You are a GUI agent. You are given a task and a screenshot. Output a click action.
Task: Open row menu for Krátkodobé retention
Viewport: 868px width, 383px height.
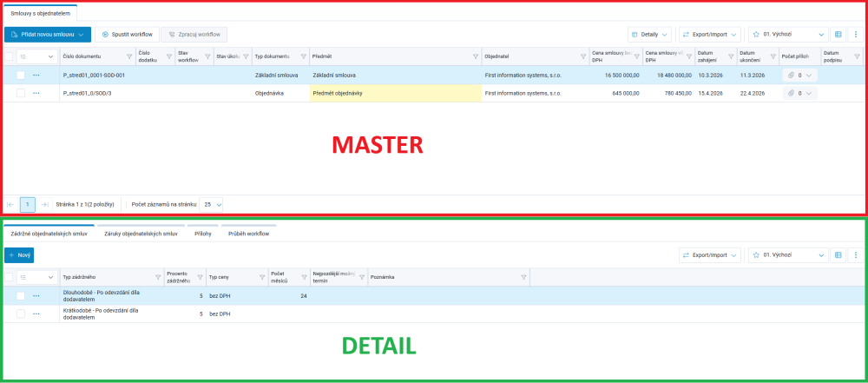point(36,314)
